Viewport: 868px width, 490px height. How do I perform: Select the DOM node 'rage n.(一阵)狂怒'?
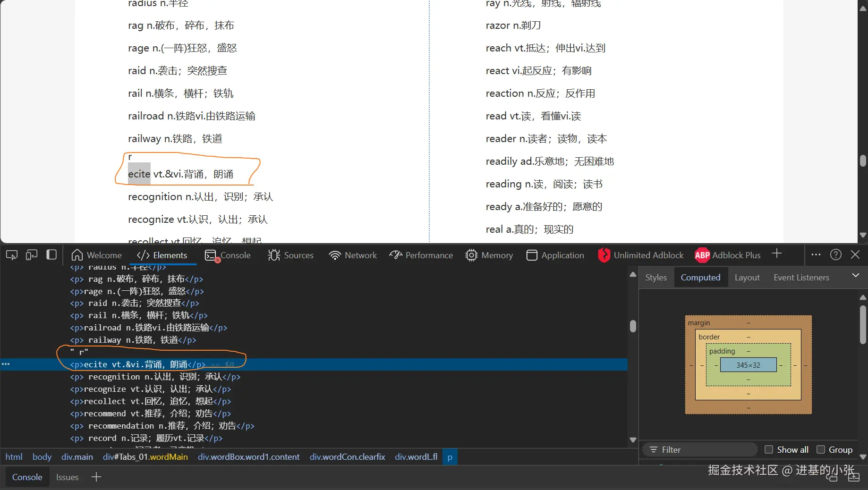coord(136,291)
